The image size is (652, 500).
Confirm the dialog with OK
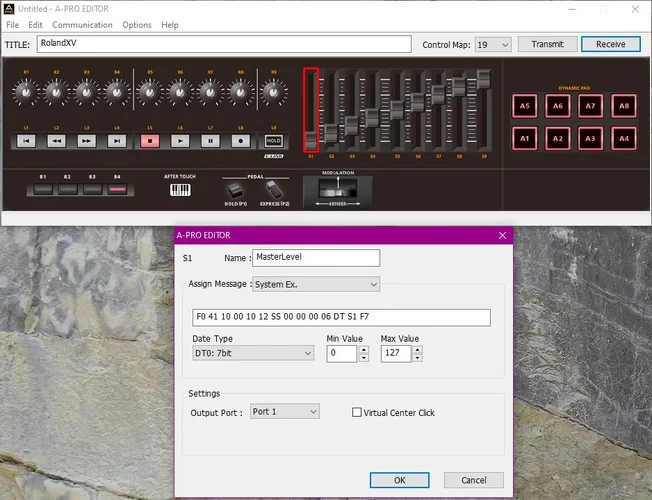pyautogui.click(x=400, y=480)
